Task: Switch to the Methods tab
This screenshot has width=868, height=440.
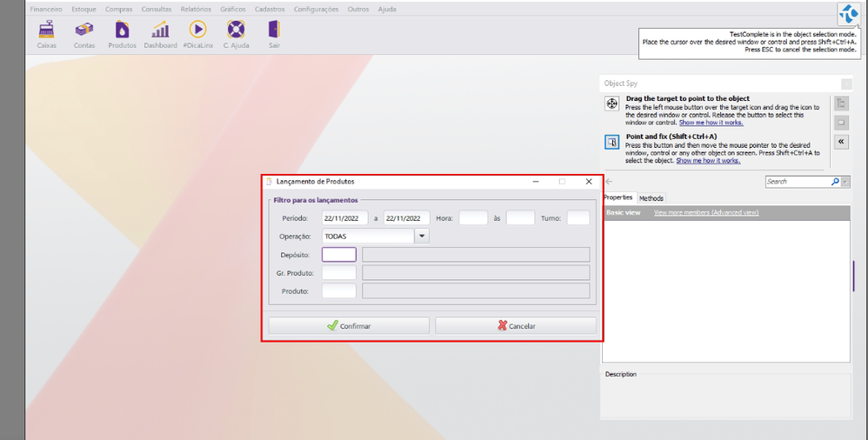Action: click(x=651, y=198)
